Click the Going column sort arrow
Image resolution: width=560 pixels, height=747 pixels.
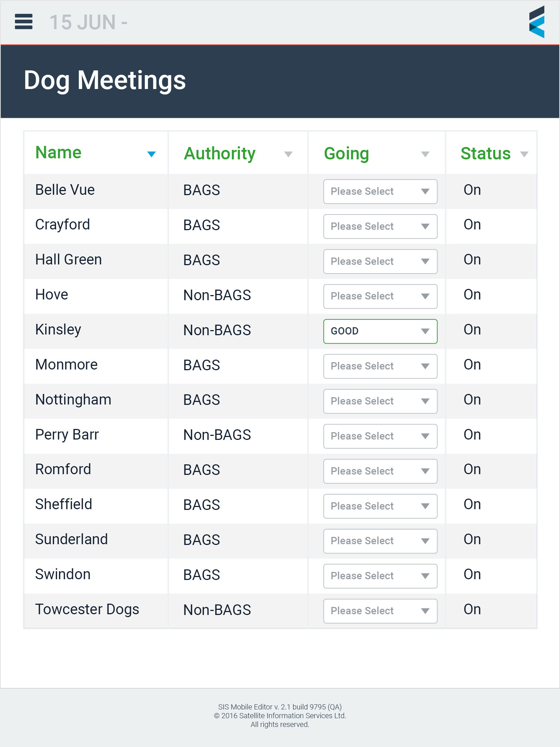pos(425,154)
